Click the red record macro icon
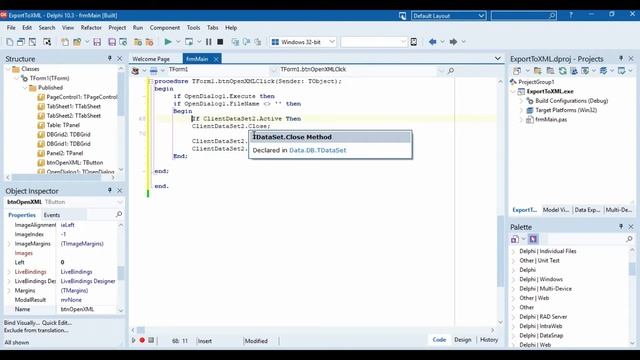The width and height of the screenshot is (640, 360). pos(142,340)
